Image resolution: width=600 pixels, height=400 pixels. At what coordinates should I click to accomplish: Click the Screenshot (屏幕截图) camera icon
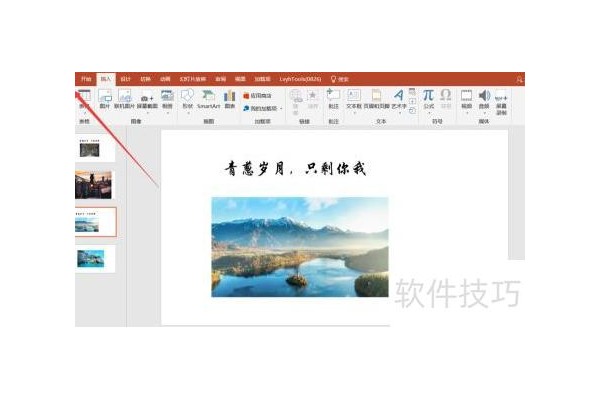pyautogui.click(x=147, y=98)
